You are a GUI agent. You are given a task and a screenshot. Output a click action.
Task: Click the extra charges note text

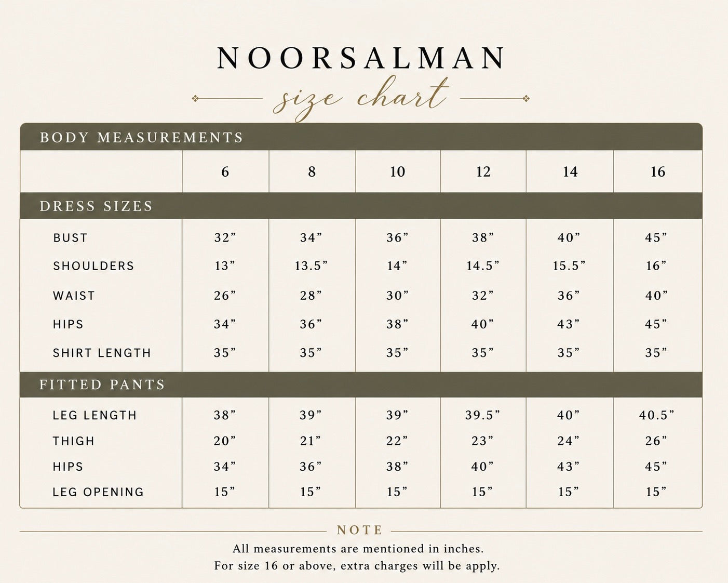coord(357,565)
